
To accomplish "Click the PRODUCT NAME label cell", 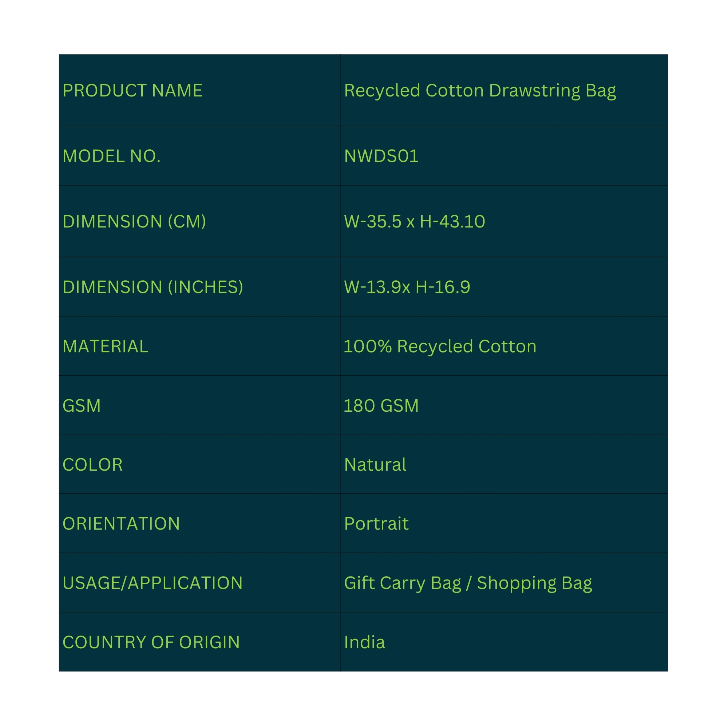I will coord(132,90).
